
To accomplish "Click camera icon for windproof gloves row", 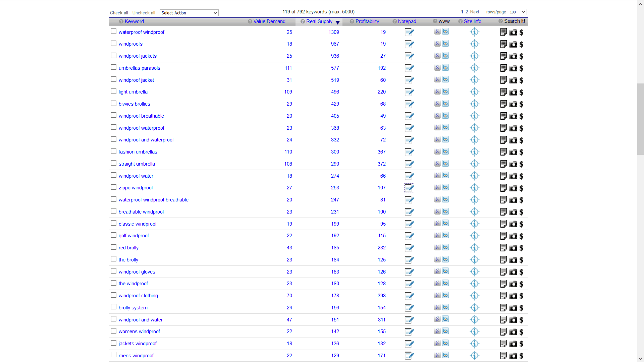I will (x=513, y=272).
